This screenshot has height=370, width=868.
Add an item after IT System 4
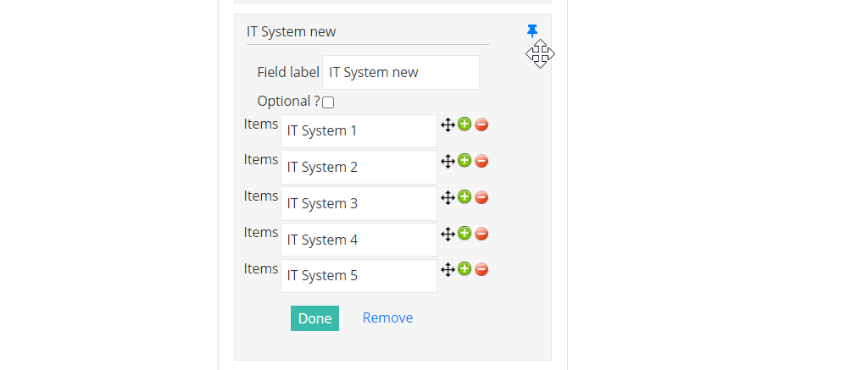pos(465,234)
